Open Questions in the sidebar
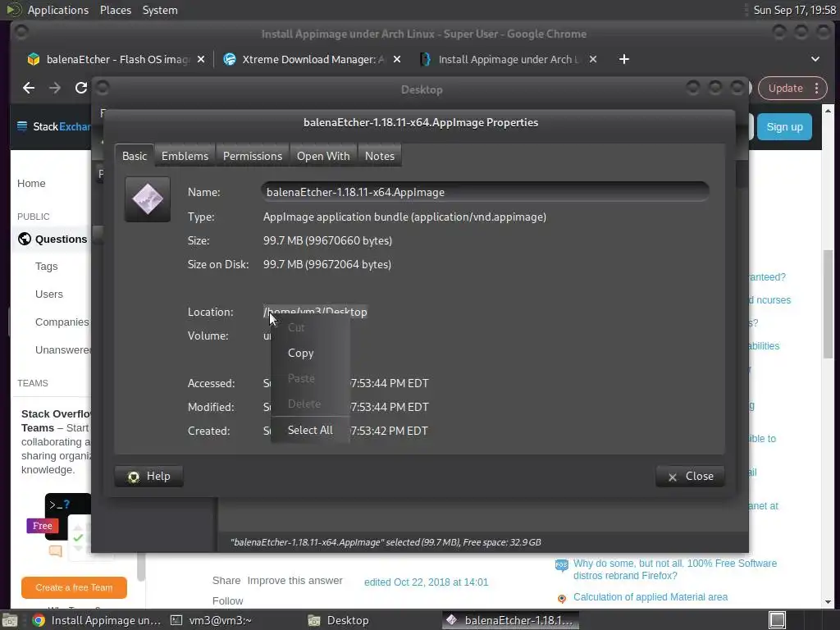840x630 pixels. [x=61, y=239]
